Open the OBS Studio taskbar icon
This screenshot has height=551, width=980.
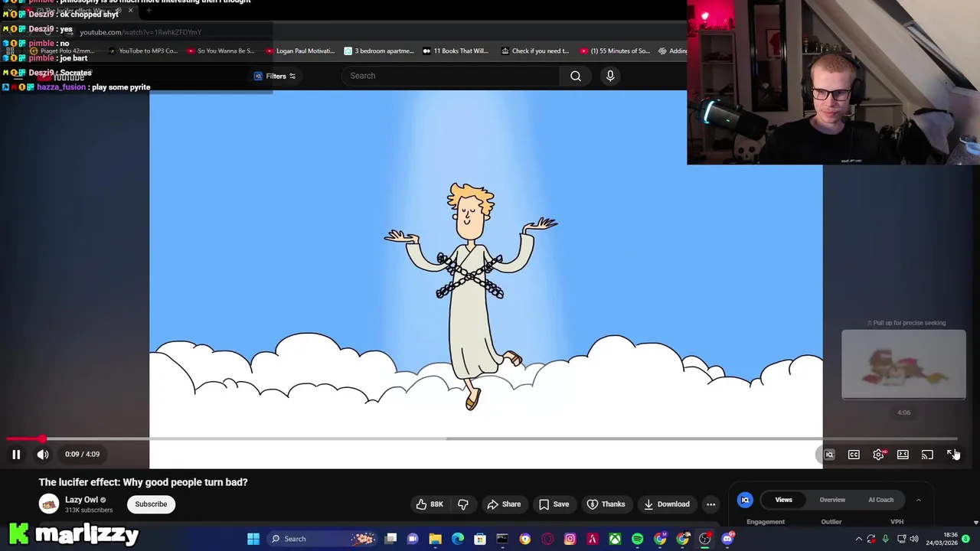(x=704, y=539)
